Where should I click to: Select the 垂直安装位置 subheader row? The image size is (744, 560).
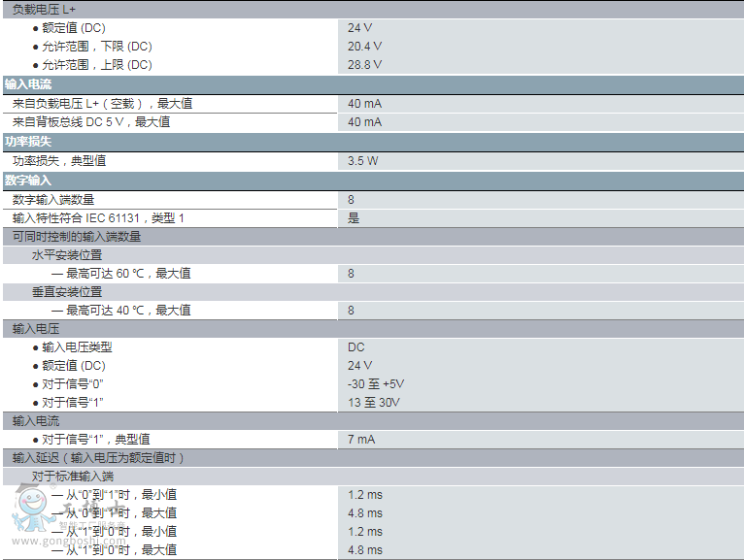click(67, 292)
